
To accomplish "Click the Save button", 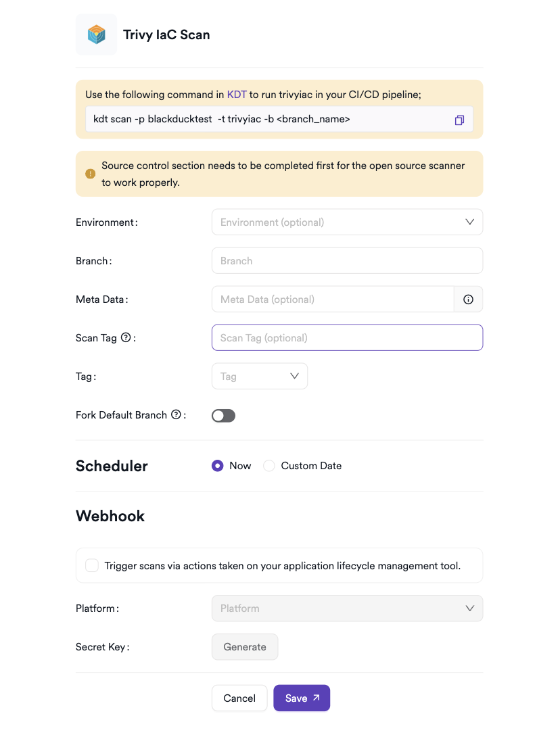I will tap(302, 698).
